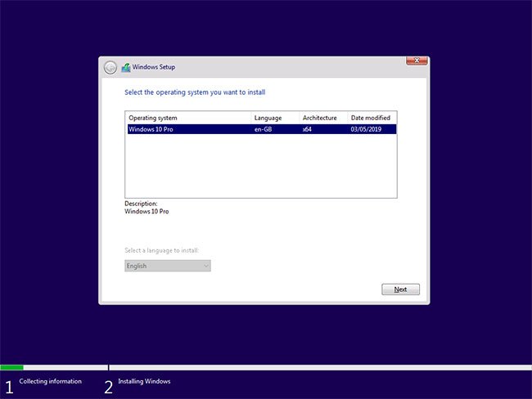The image size is (532, 399).
Task: Click the green setup progress bar
Action: [12, 367]
